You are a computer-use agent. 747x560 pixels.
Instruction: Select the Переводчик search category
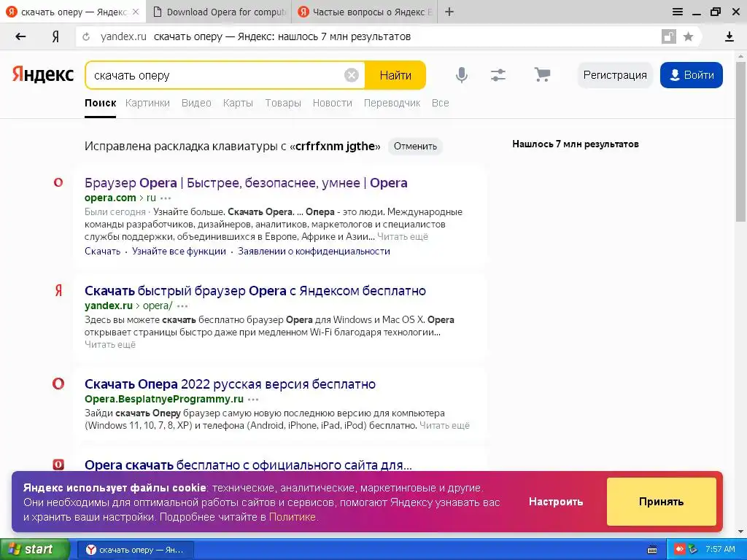392,103
